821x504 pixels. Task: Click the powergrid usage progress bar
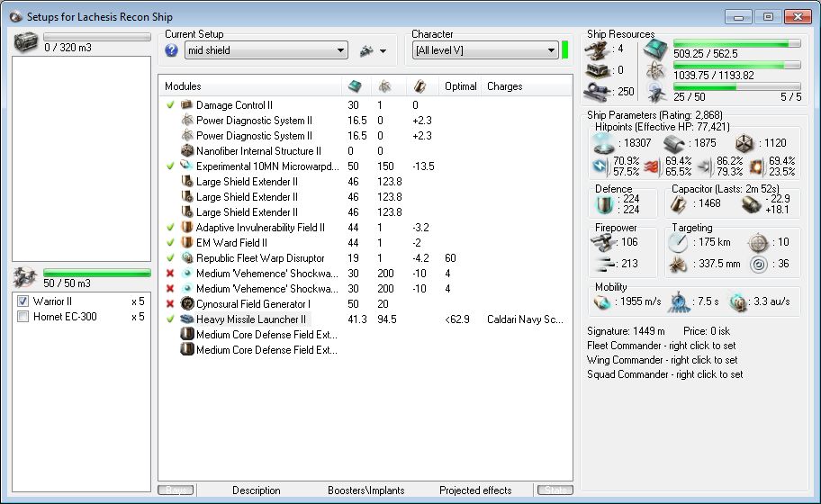(x=736, y=65)
